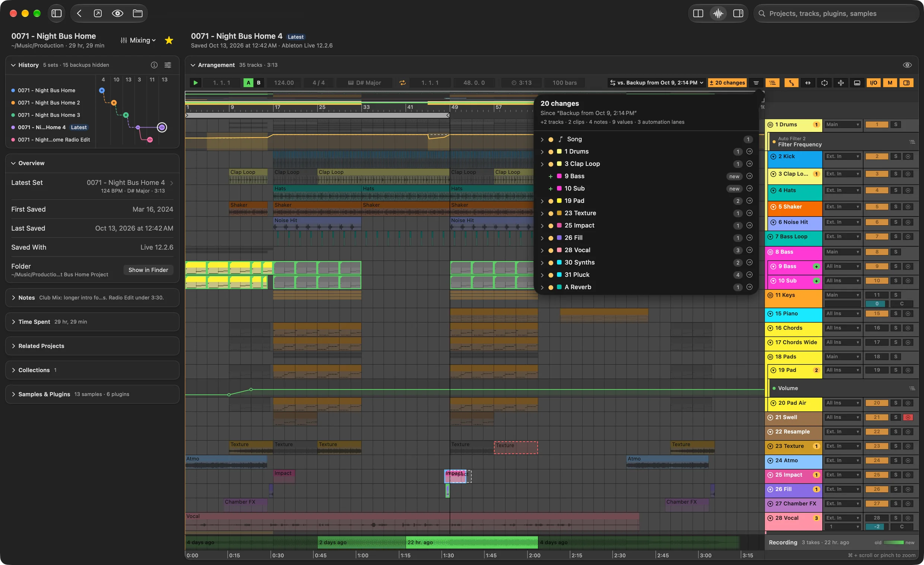Click the 20 changes button
924x565 pixels.
pyautogui.click(x=727, y=82)
